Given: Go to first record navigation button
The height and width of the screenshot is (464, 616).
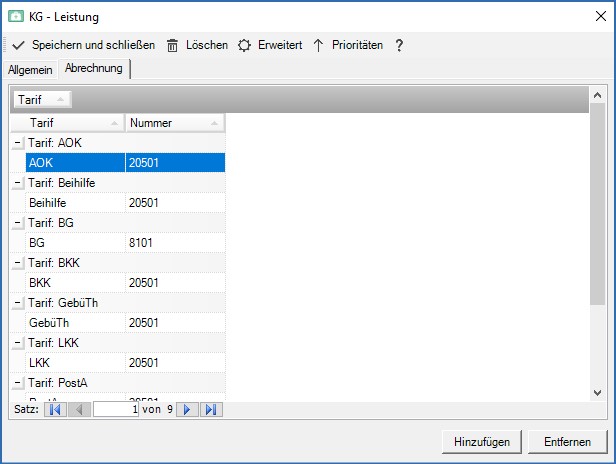Looking at the screenshot, I should [55, 409].
